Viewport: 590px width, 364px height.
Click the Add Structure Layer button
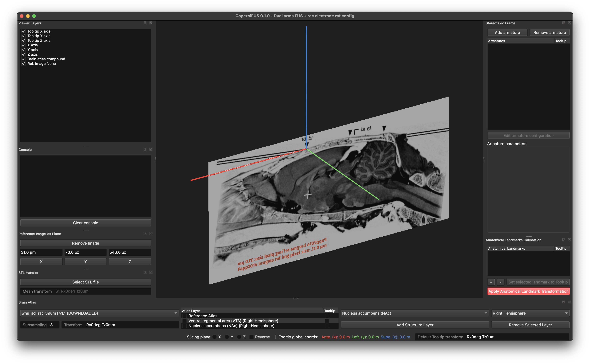[x=415, y=325]
